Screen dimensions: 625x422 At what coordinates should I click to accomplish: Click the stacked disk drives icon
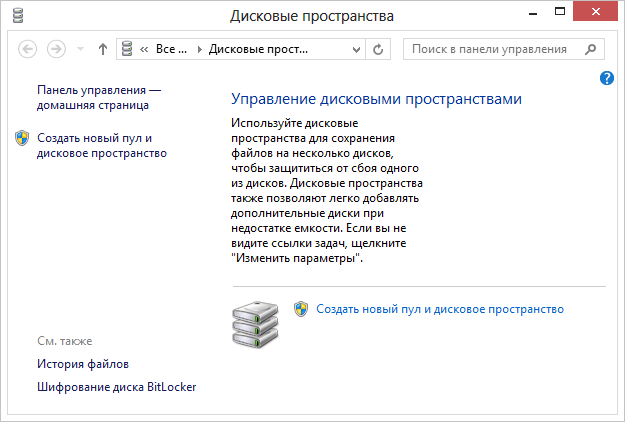[255, 324]
